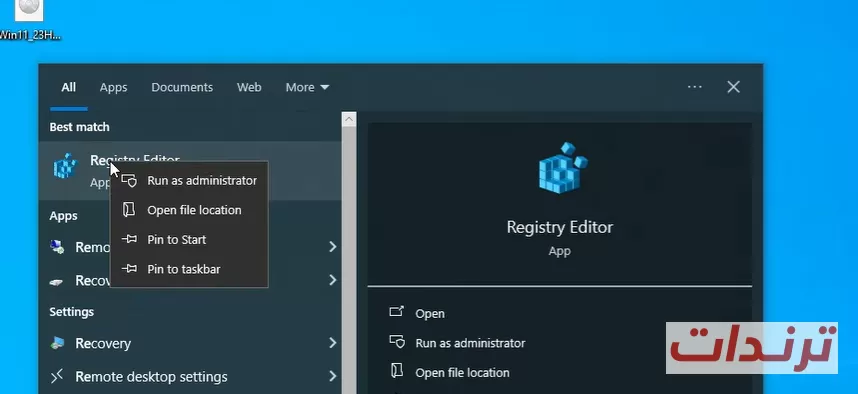The height and width of the screenshot is (394, 858).
Task: Close the search panel
Action: tap(733, 87)
